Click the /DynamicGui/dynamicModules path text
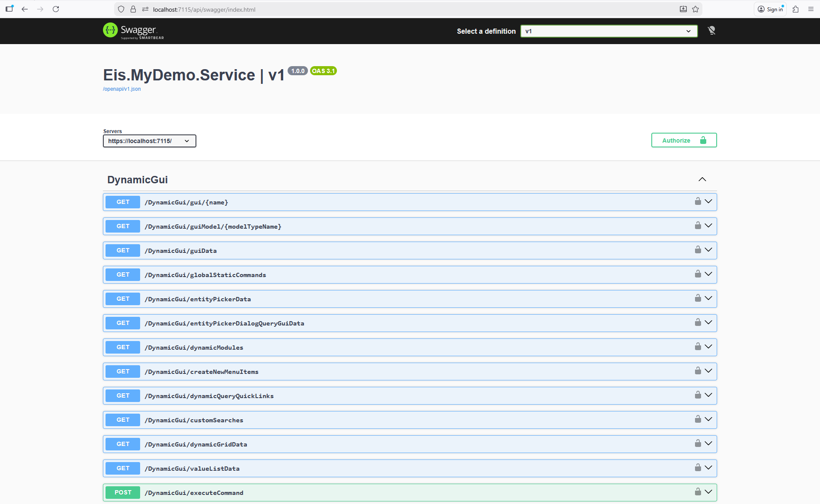Image resolution: width=820 pixels, height=504 pixels. click(194, 348)
